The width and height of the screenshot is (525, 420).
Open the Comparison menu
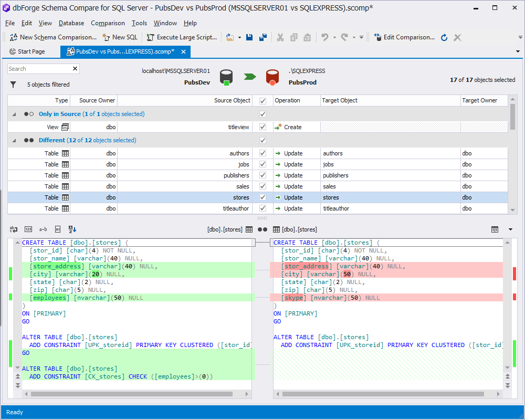[x=108, y=23]
